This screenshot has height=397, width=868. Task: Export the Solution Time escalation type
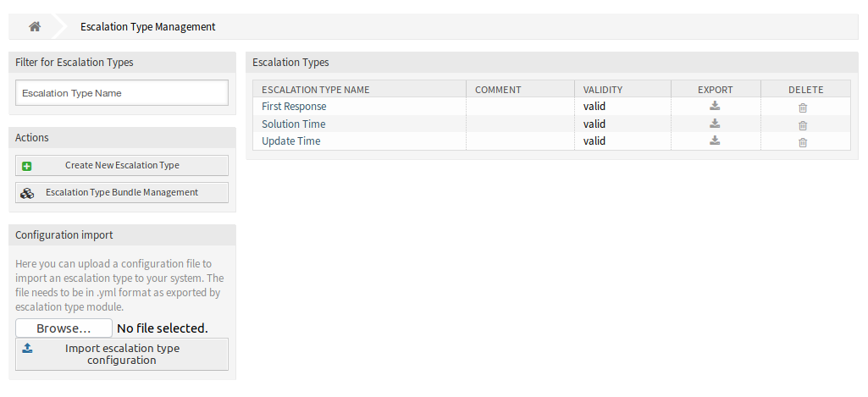pos(715,124)
